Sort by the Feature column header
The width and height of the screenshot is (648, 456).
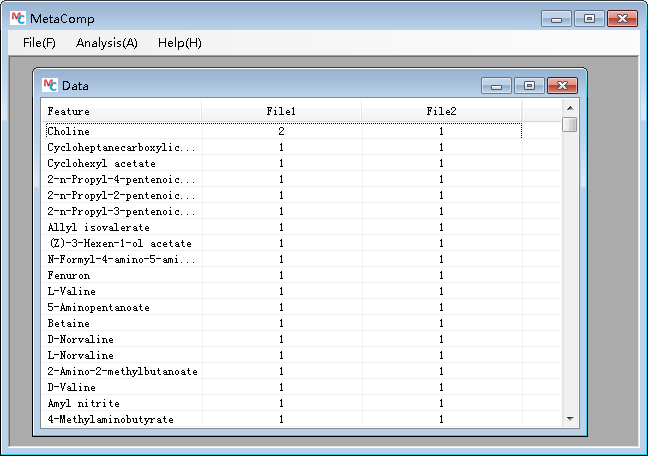121,111
